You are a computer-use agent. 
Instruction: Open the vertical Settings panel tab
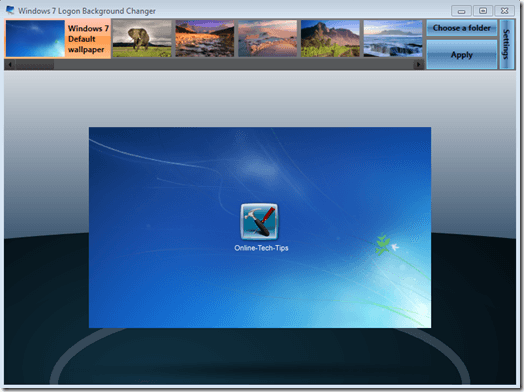coord(507,44)
